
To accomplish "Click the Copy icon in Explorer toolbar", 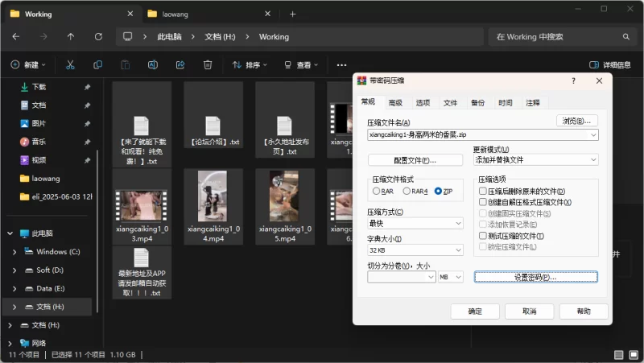I will pyautogui.click(x=97, y=64).
